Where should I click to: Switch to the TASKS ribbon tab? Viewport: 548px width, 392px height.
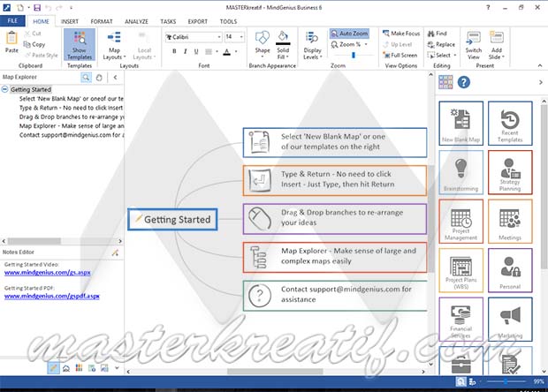coord(168,21)
